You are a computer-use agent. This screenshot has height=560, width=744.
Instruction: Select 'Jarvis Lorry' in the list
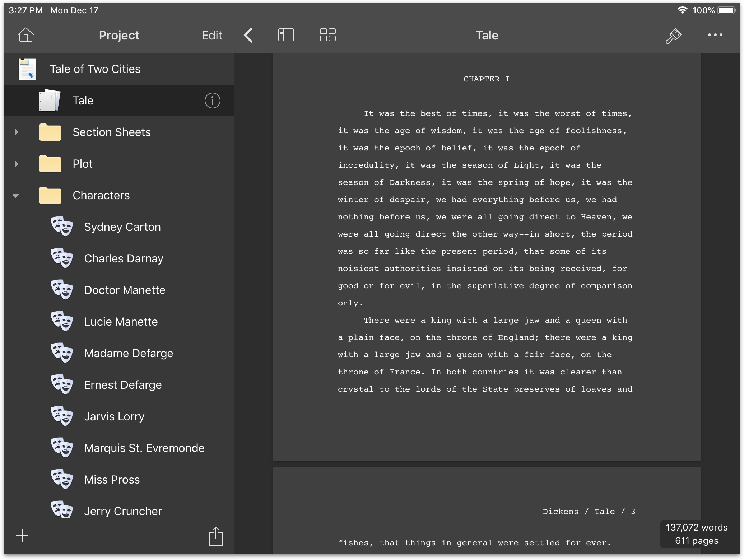(x=114, y=416)
